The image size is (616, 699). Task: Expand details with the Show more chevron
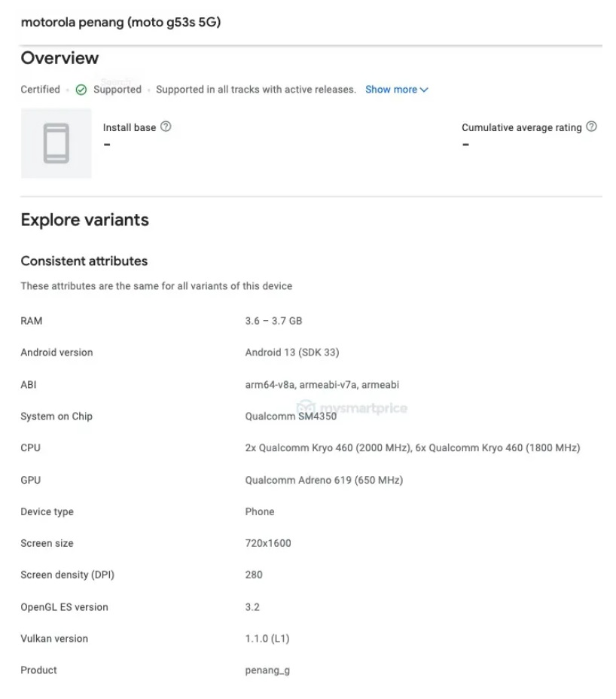425,90
